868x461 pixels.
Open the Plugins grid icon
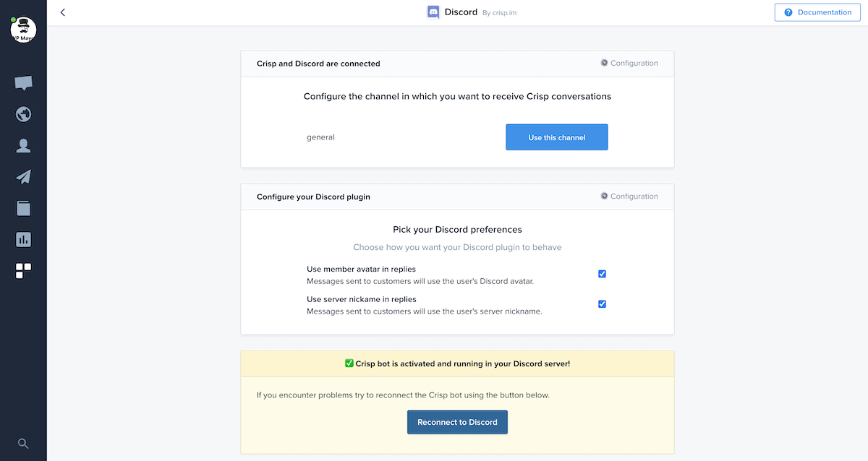23,271
